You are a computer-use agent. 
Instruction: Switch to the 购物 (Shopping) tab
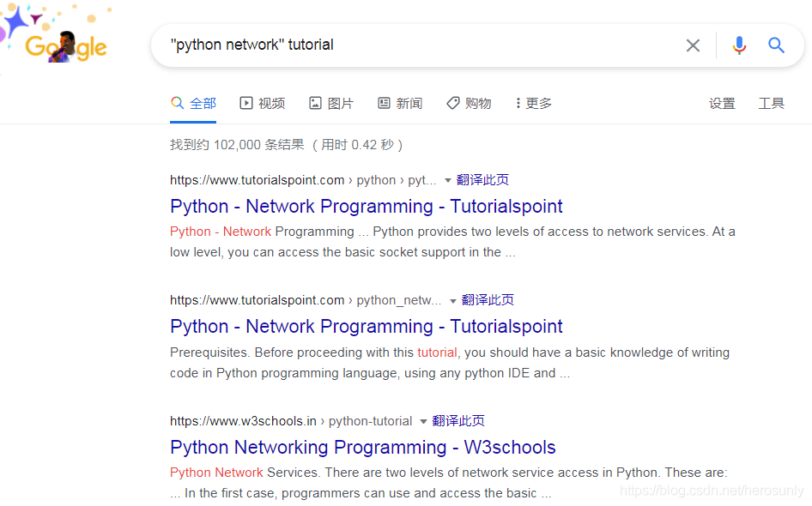click(x=469, y=104)
